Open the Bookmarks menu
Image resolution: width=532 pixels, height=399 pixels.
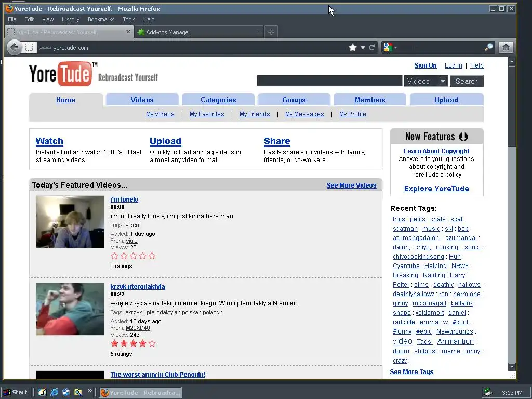tap(101, 19)
